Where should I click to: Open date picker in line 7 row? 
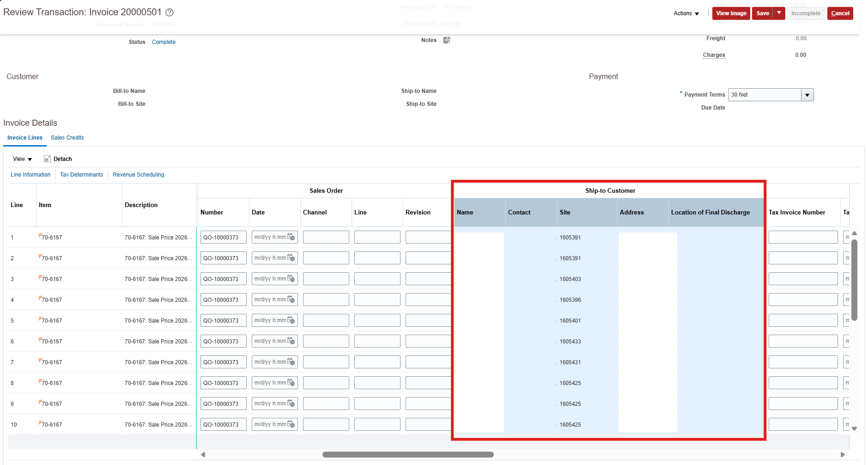pyautogui.click(x=291, y=362)
